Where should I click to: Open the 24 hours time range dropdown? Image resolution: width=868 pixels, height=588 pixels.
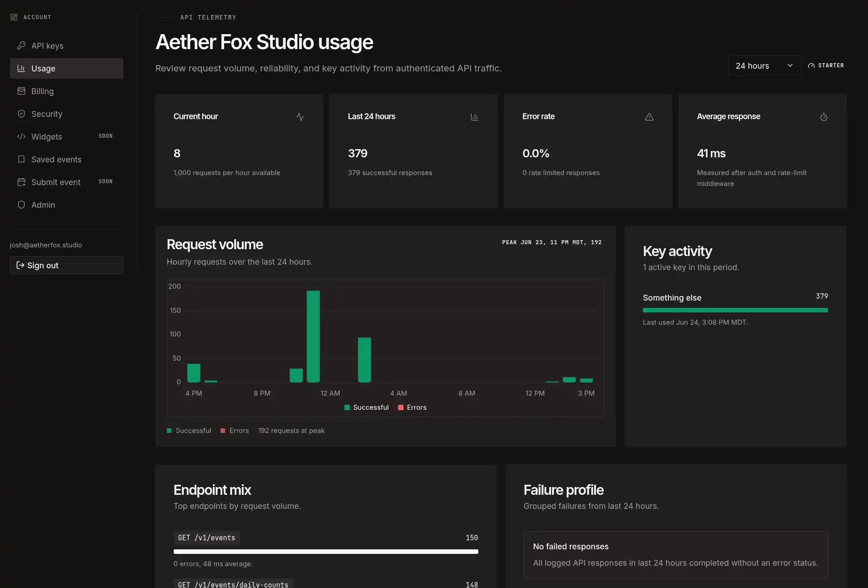(x=764, y=65)
